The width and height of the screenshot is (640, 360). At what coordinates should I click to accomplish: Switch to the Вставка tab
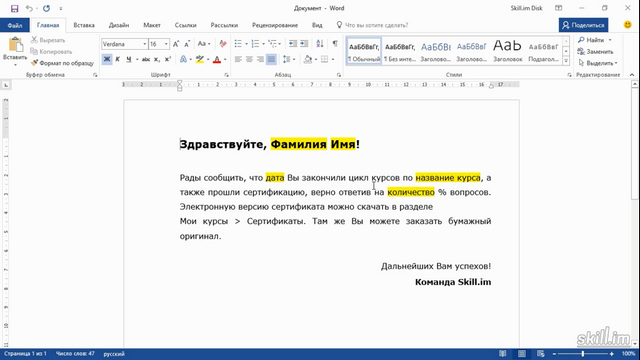[84, 25]
